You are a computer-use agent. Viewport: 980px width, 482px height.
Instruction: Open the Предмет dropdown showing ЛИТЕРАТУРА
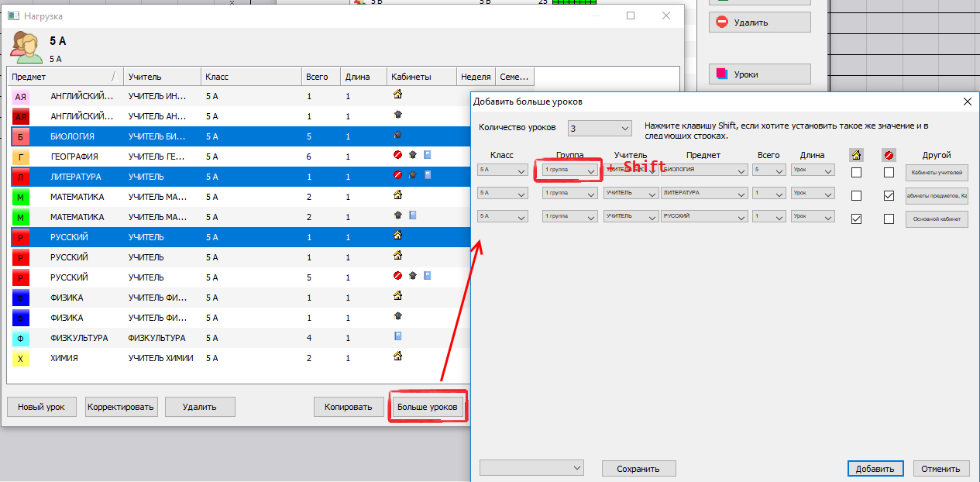coord(741,193)
